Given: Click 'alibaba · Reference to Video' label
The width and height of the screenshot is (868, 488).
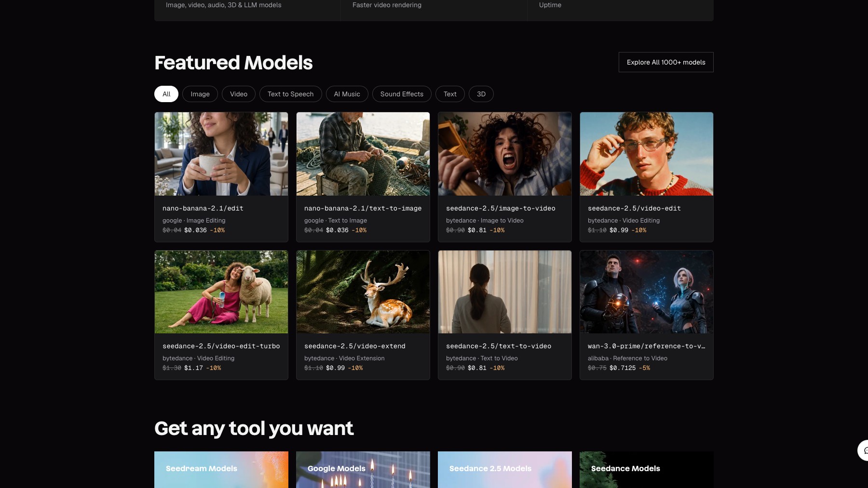Looking at the screenshot, I should (x=627, y=358).
